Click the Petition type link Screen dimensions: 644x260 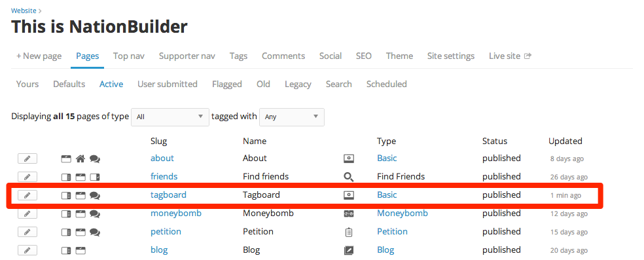tap(392, 232)
